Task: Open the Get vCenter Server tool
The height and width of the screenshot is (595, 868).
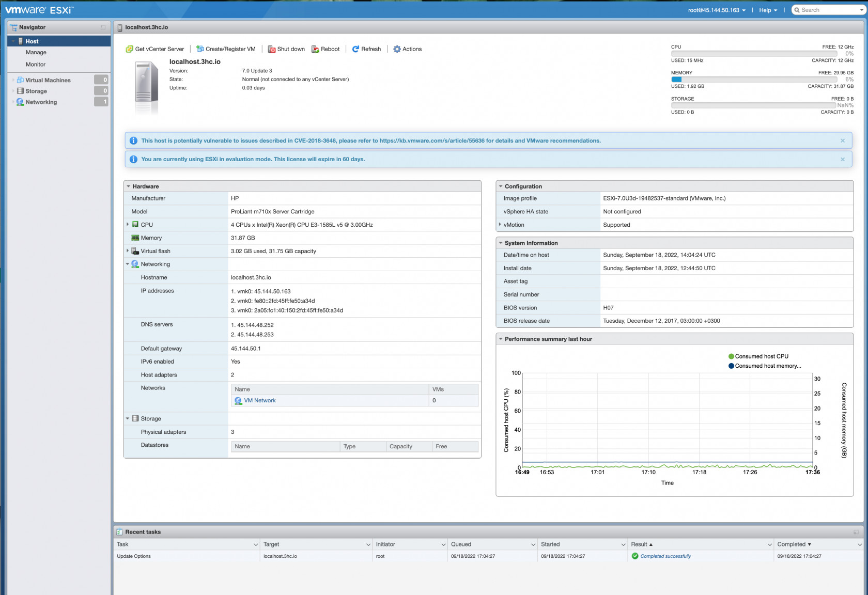Action: [154, 49]
